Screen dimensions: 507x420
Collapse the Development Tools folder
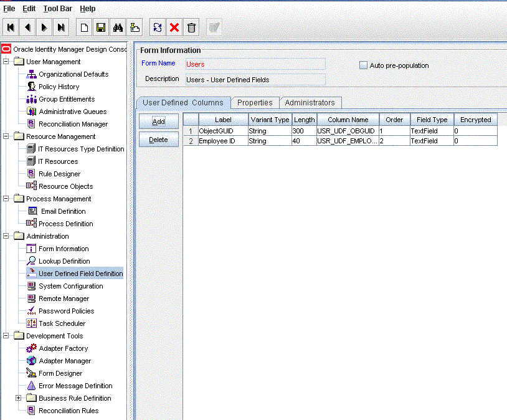pyautogui.click(x=7, y=336)
